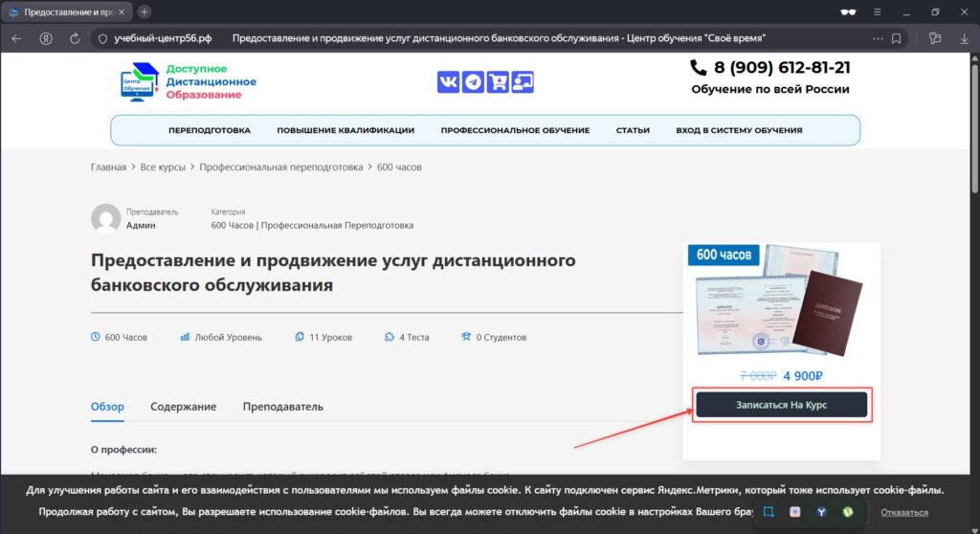980x534 pixels.
Task: Click the Yandex browser icon in tray popup
Action: [821, 511]
